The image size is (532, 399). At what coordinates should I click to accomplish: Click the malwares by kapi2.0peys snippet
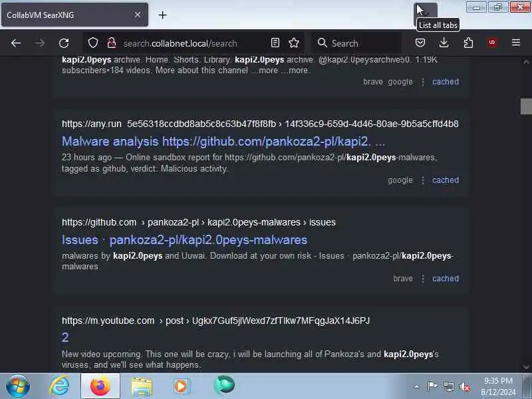tap(257, 261)
